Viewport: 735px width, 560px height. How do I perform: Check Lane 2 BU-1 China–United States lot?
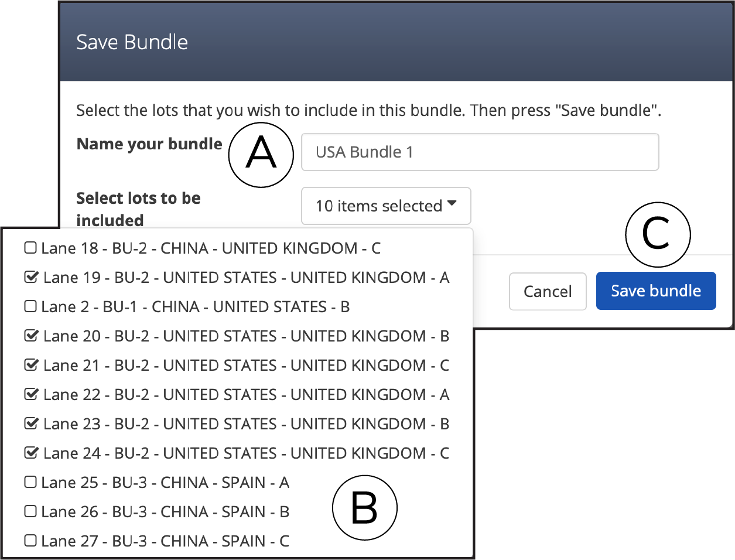30,306
